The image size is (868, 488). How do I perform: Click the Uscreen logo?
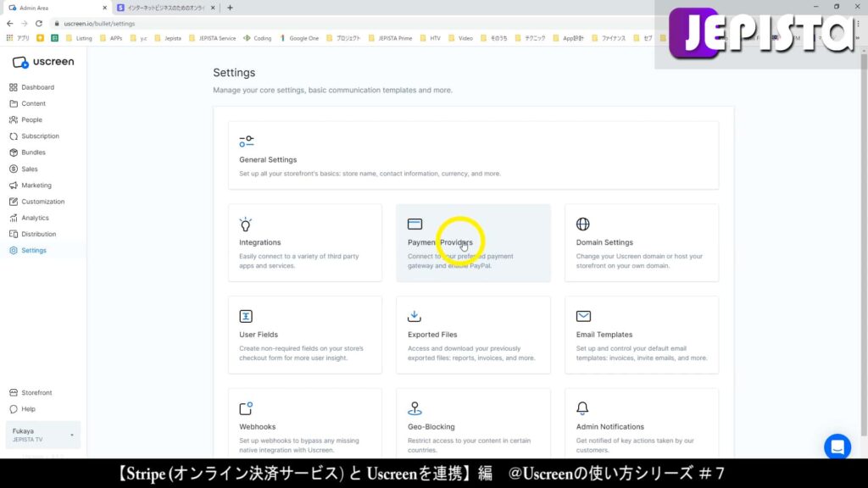click(x=42, y=62)
